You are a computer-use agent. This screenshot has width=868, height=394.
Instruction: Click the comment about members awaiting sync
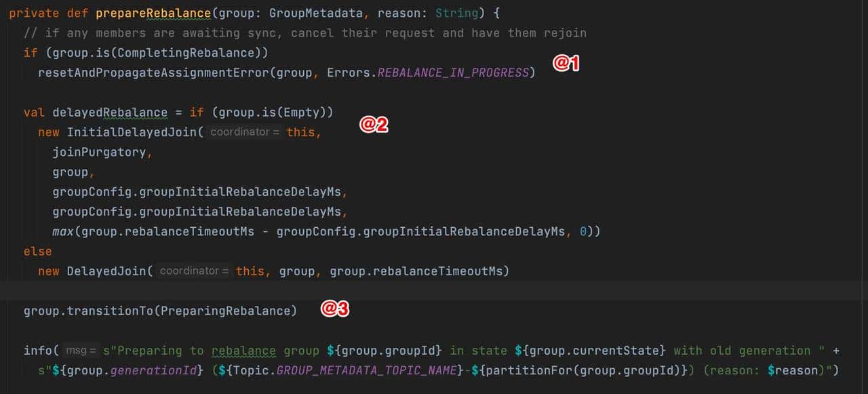[304, 33]
